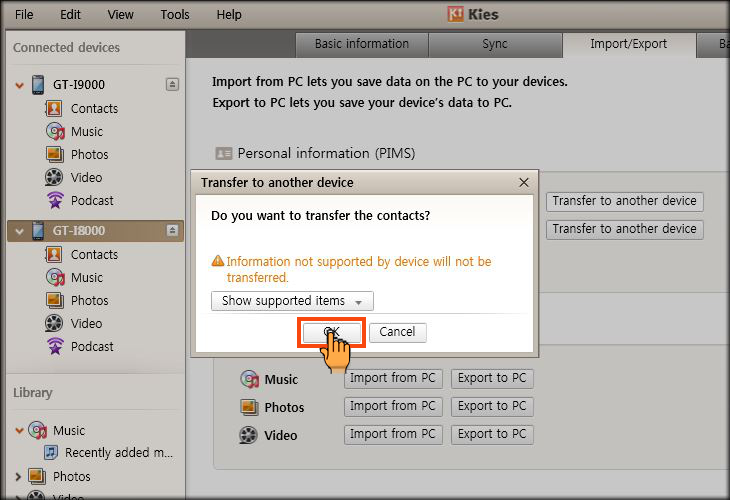
Task: Click Export to PC for Music
Action: [x=492, y=378]
